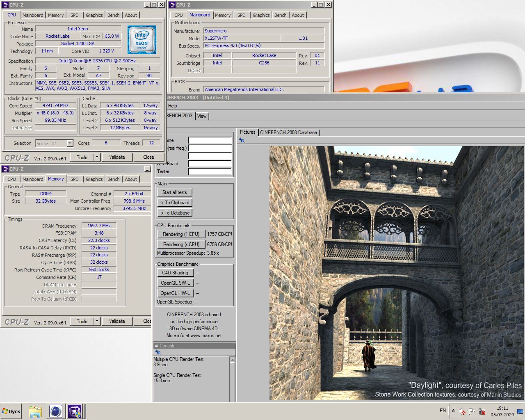Viewport: 525px width, 420px height.
Task: Open the Start (Пуск) menu
Action: tap(11, 411)
